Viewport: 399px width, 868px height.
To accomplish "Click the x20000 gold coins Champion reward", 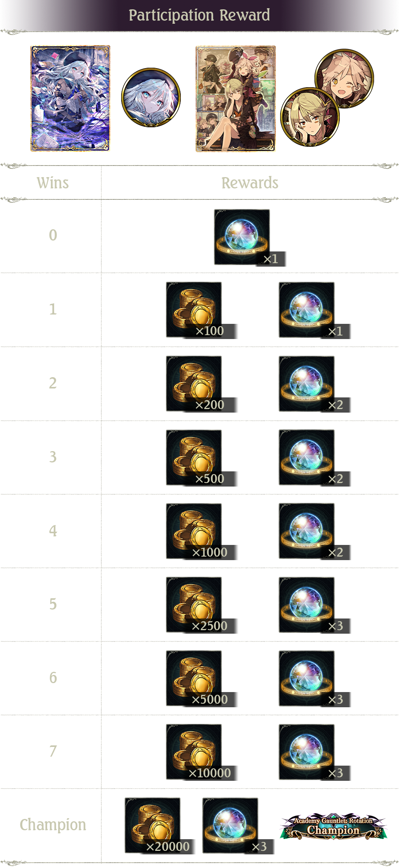I will [x=159, y=826].
